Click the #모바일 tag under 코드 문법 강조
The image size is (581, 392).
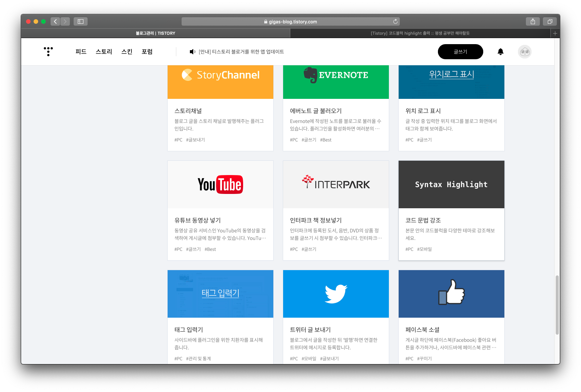coord(424,249)
